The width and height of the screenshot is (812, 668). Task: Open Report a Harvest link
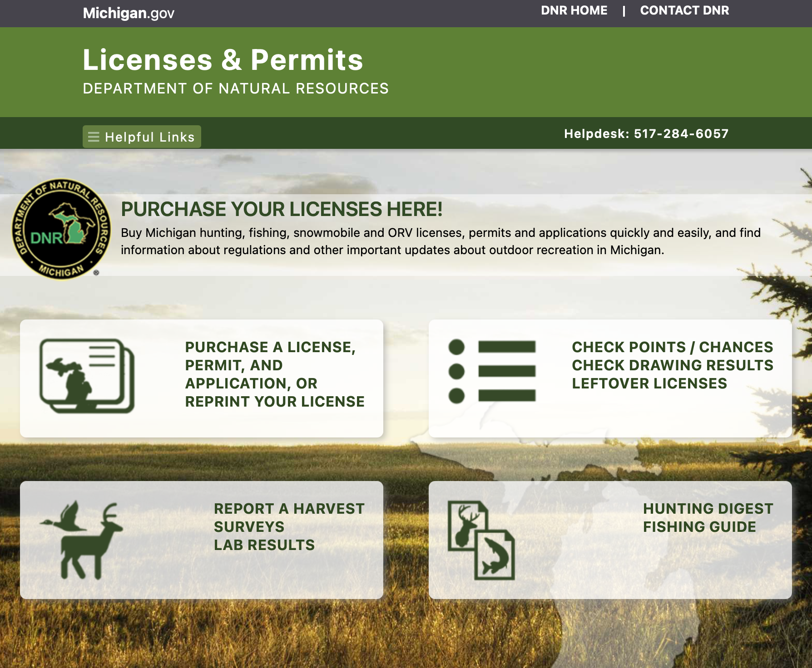289,509
